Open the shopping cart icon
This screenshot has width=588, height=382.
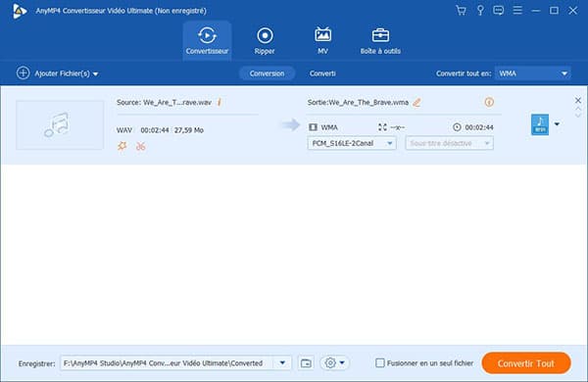461,11
